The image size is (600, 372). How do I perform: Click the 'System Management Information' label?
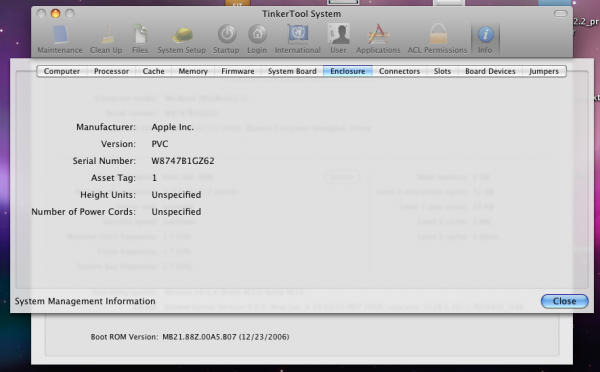[85, 301]
